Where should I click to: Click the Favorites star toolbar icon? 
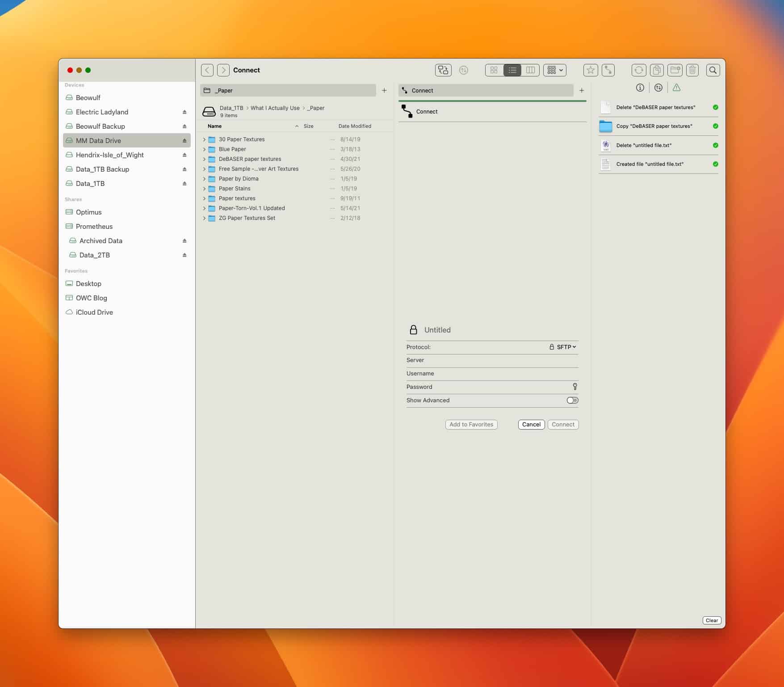click(590, 70)
